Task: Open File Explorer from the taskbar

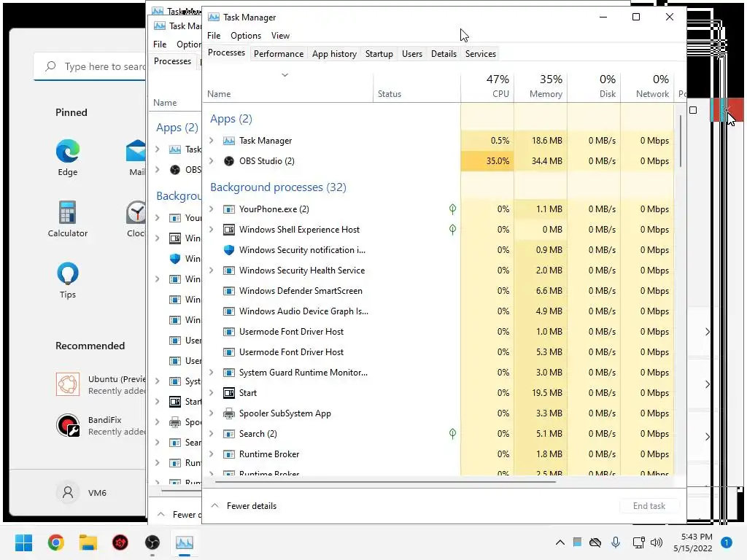Action: [88, 542]
